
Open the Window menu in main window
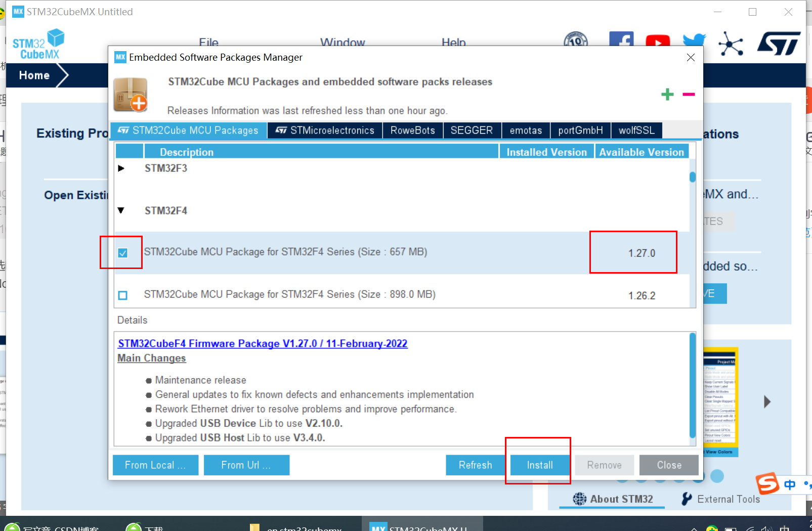pyautogui.click(x=343, y=42)
